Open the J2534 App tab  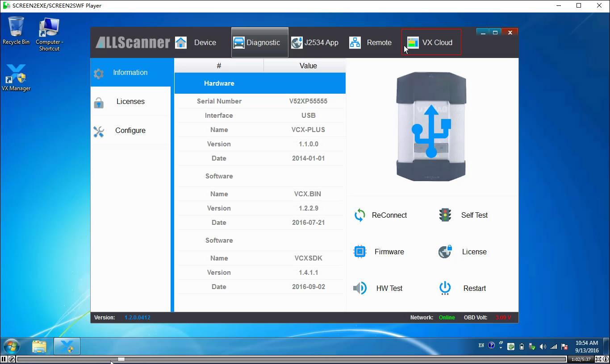pyautogui.click(x=316, y=42)
